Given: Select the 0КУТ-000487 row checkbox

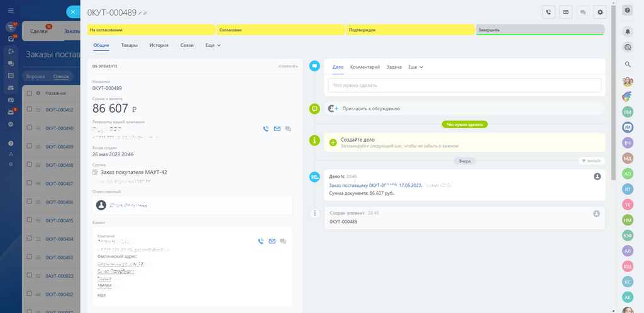Looking at the screenshot, I should coord(29,183).
